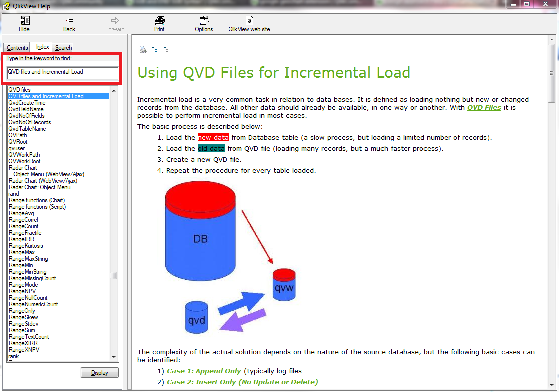Select qvuser index entry
This screenshot has height=392, width=559.
point(17,148)
